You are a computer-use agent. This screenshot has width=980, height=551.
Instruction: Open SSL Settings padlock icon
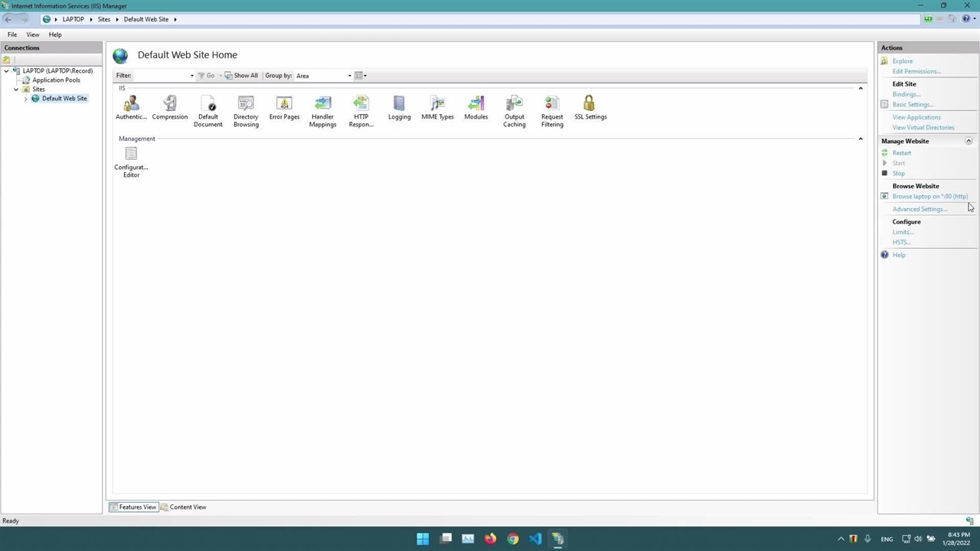(x=590, y=105)
